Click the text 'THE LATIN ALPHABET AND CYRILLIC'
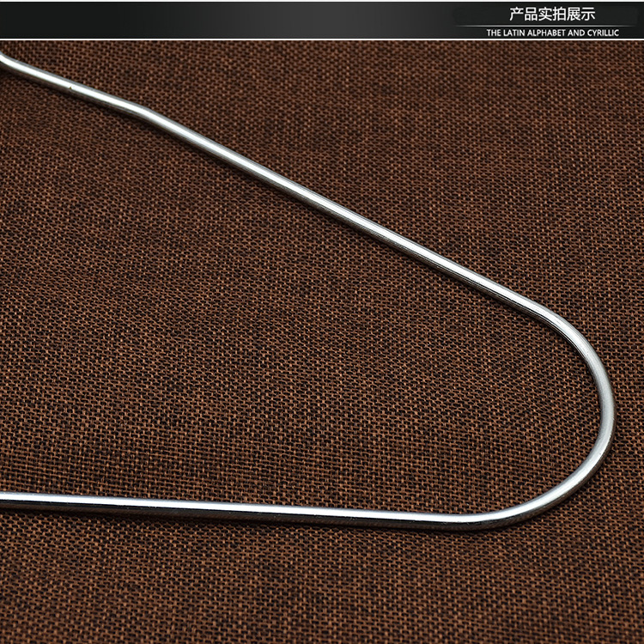Viewport: 644px width, 644px height. [x=552, y=33]
